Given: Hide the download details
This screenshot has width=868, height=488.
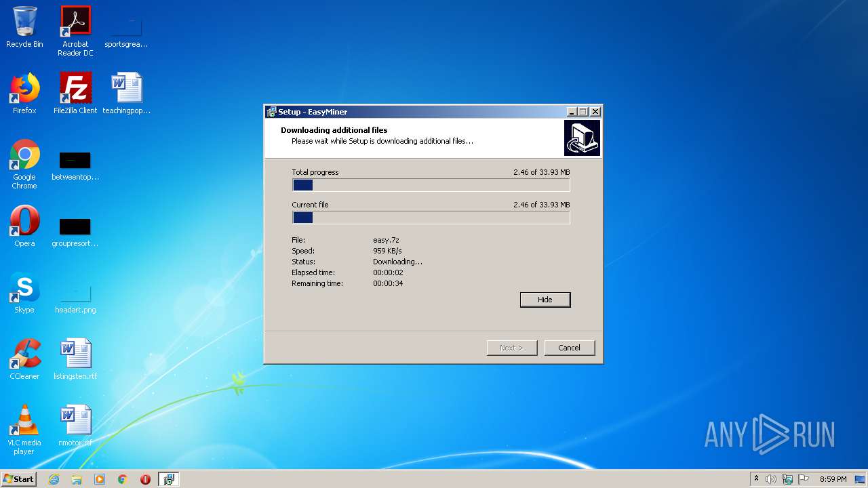Looking at the screenshot, I should (545, 300).
